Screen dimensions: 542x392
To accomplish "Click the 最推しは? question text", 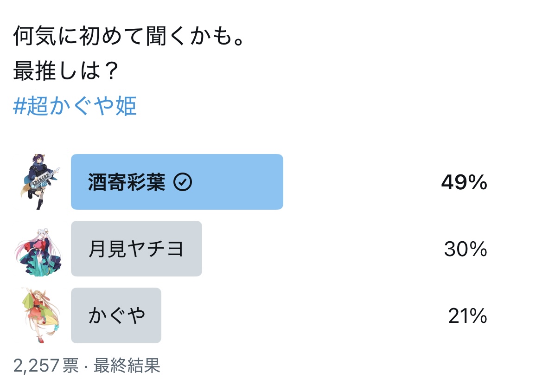I will click(66, 71).
